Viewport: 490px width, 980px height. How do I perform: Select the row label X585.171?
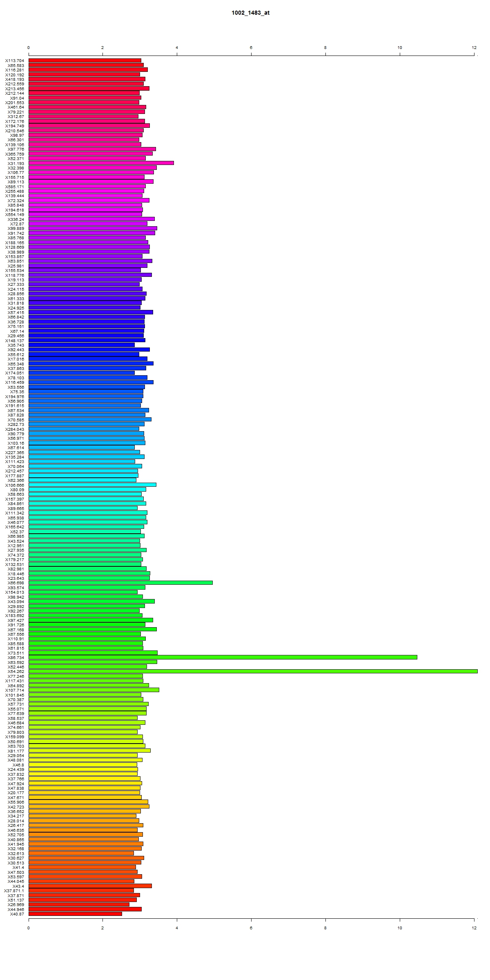tap(15, 187)
